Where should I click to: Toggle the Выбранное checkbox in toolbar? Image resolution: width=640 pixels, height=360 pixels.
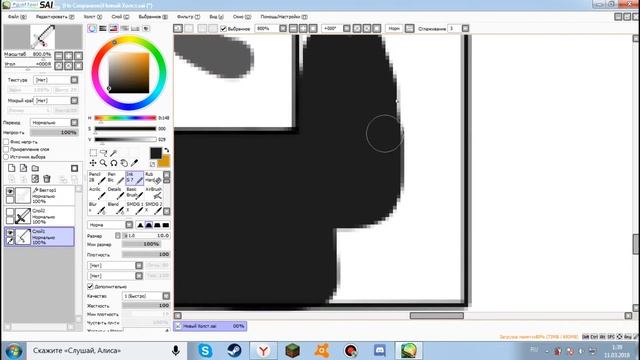[x=223, y=29]
